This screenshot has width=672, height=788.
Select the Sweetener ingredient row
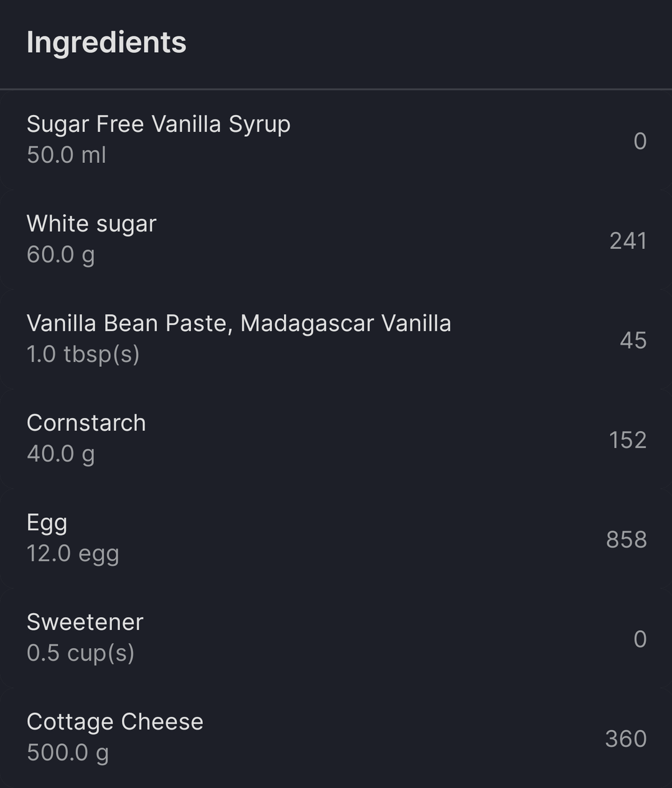(336, 637)
